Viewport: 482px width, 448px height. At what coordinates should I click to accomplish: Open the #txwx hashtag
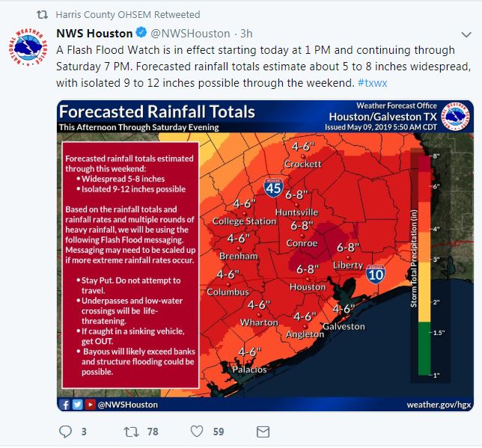point(372,82)
